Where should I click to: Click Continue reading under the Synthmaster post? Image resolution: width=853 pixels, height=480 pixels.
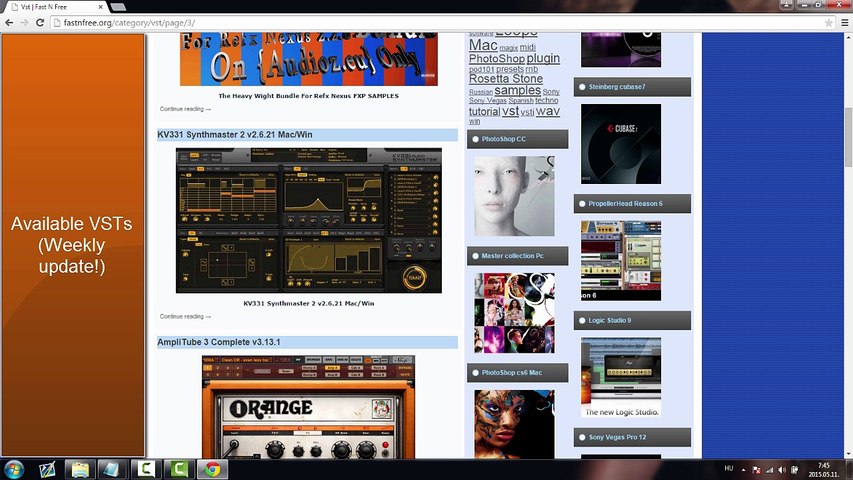185,316
